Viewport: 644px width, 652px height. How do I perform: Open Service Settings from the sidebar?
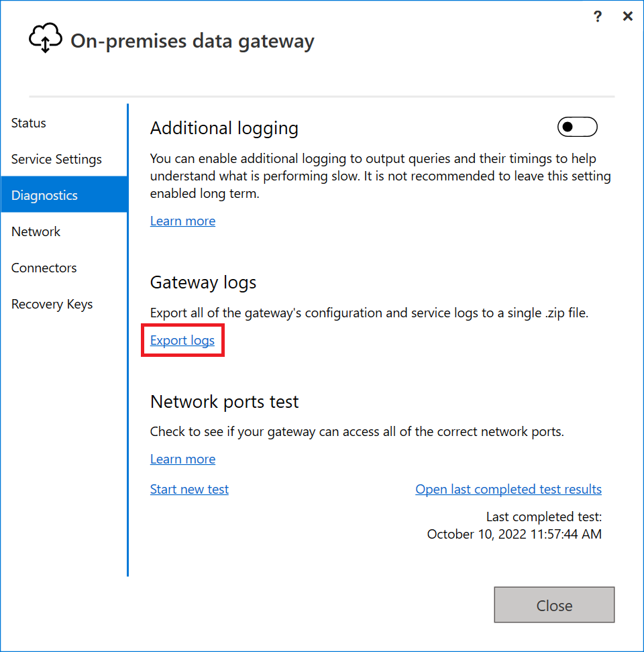click(56, 159)
